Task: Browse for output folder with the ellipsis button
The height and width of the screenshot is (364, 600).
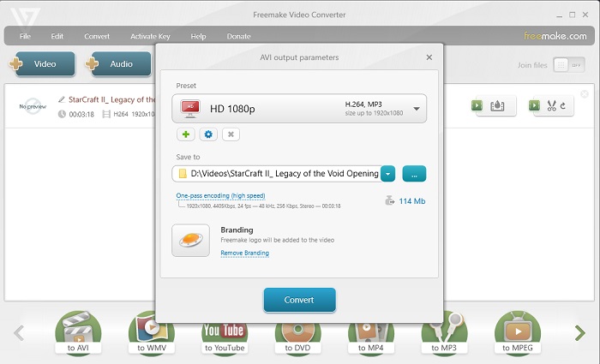Action: (414, 174)
